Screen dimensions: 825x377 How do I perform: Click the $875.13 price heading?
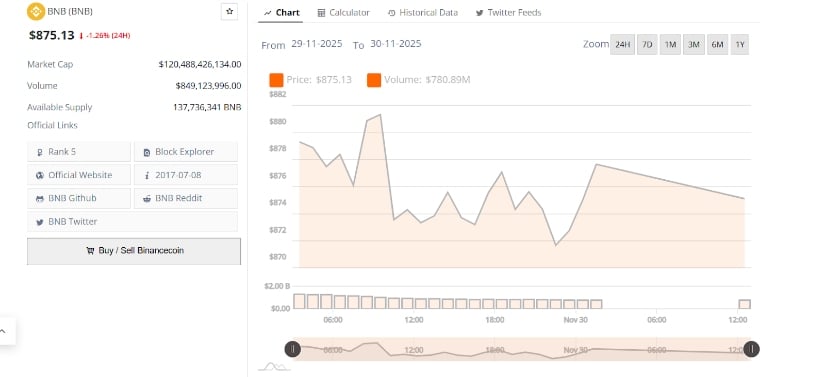click(52, 35)
